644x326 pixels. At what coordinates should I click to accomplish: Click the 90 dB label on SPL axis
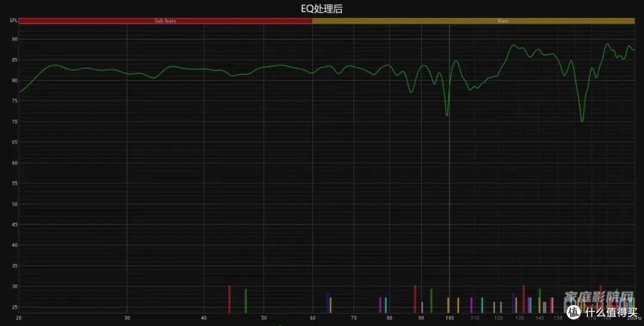pyautogui.click(x=15, y=39)
